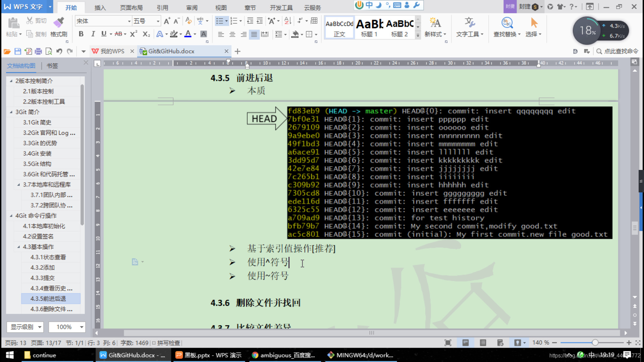
Task: Open New Style icon
Action: pos(435,27)
